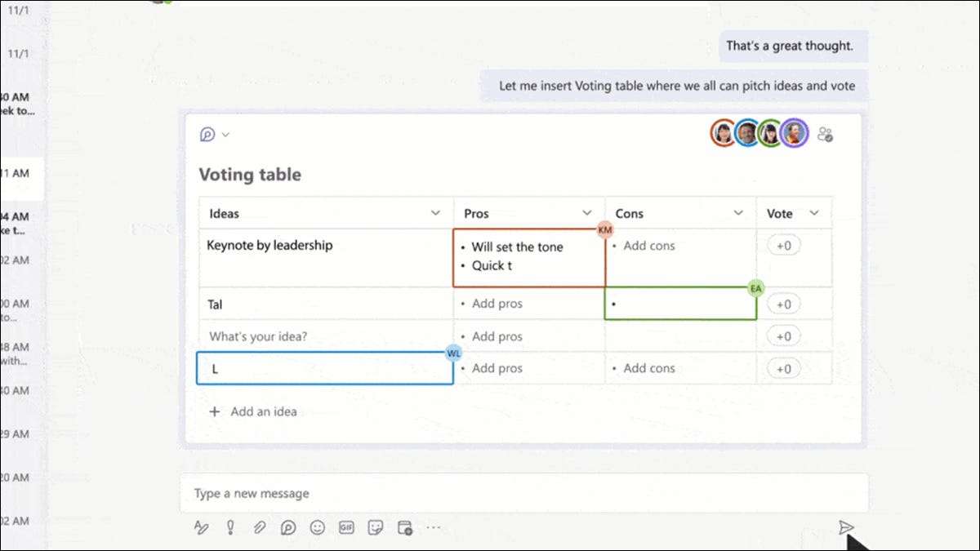Open the GIF picker

(x=345, y=527)
